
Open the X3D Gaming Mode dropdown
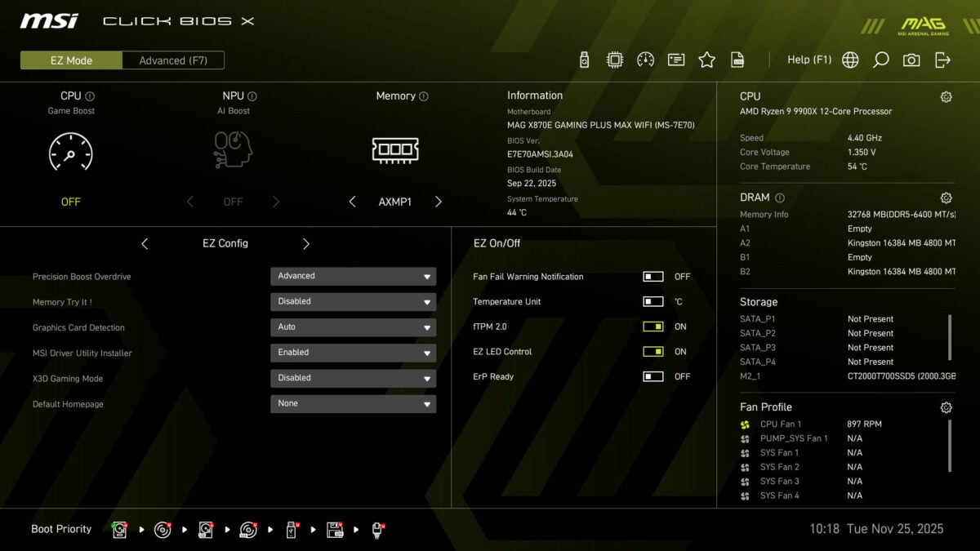pos(353,378)
